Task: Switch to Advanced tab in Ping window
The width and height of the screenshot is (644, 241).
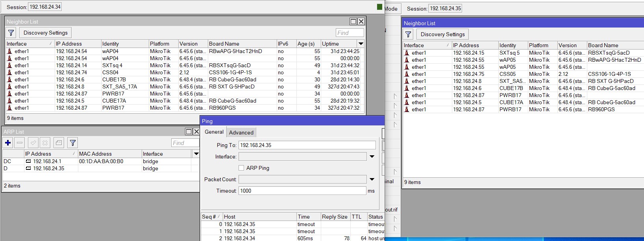Action: (241, 132)
